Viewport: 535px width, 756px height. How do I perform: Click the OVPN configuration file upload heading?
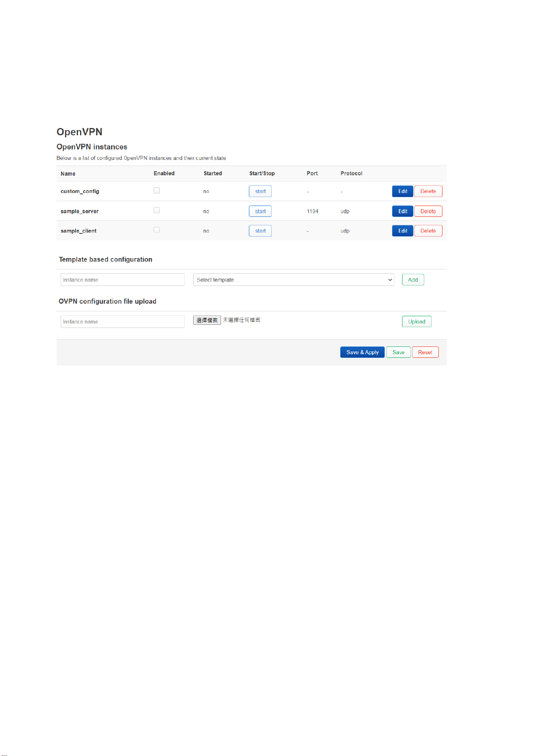[x=107, y=301]
